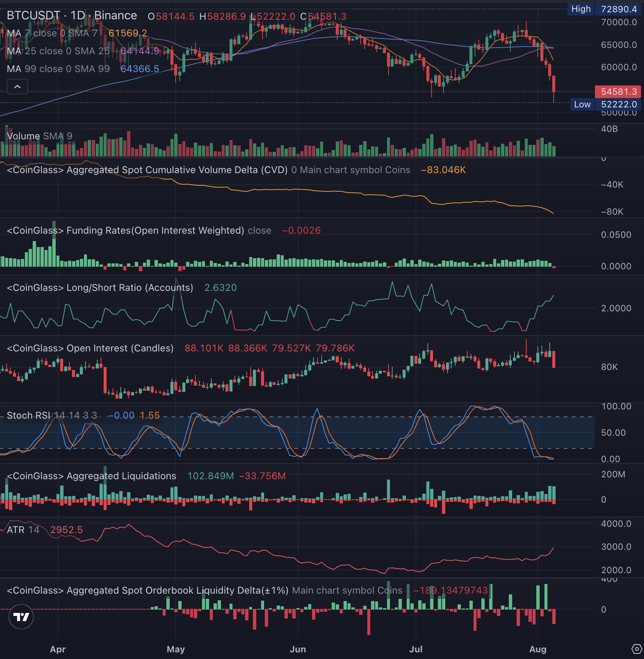The width and height of the screenshot is (644, 659).
Task: Click the 70000.0 price axis label
Action: pyautogui.click(x=619, y=22)
